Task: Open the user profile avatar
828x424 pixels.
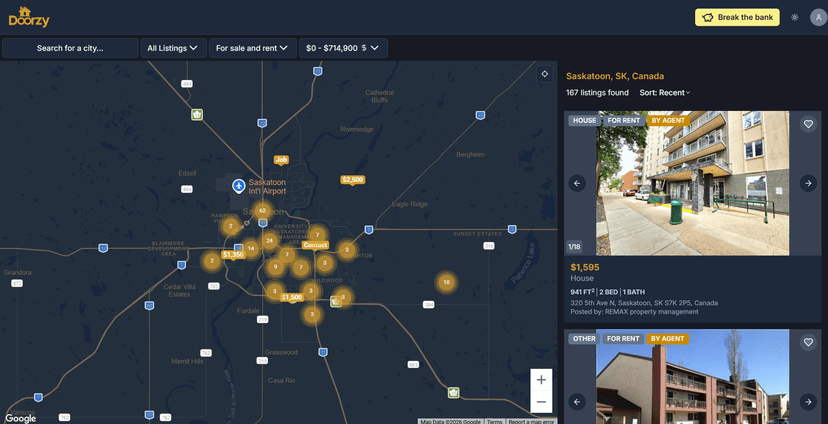Action: click(817, 17)
